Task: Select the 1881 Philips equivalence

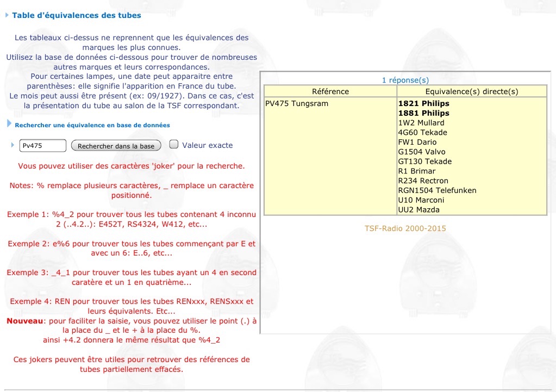Action: click(x=424, y=113)
